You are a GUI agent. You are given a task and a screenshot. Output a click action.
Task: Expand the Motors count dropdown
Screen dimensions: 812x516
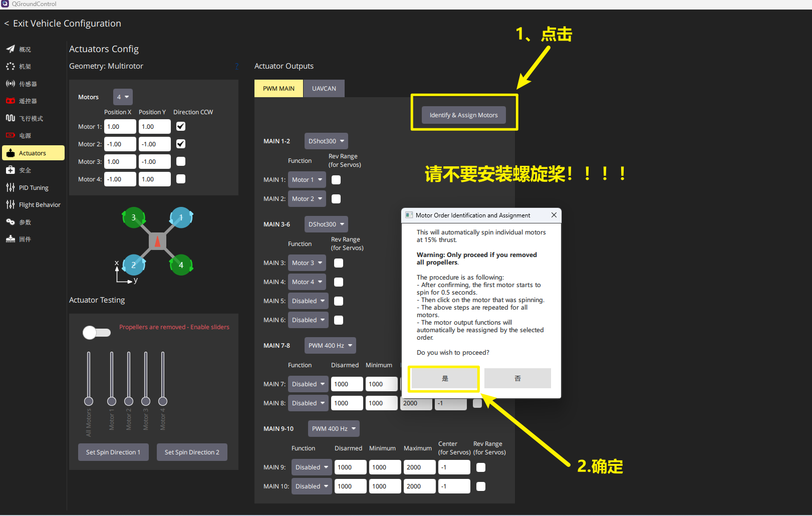(123, 97)
